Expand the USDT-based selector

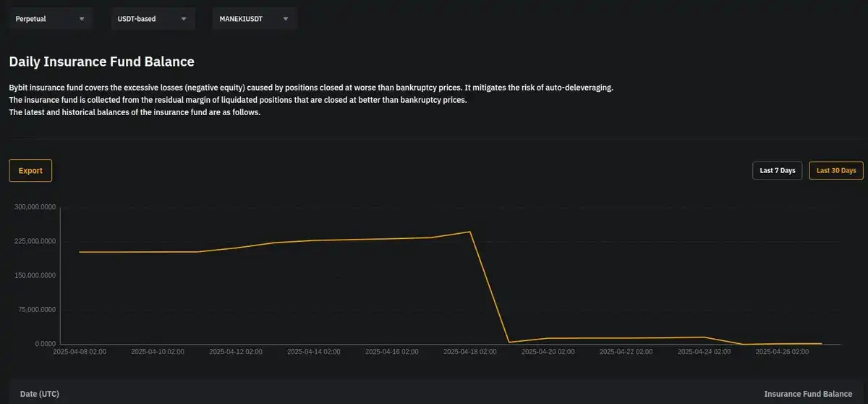145,19
